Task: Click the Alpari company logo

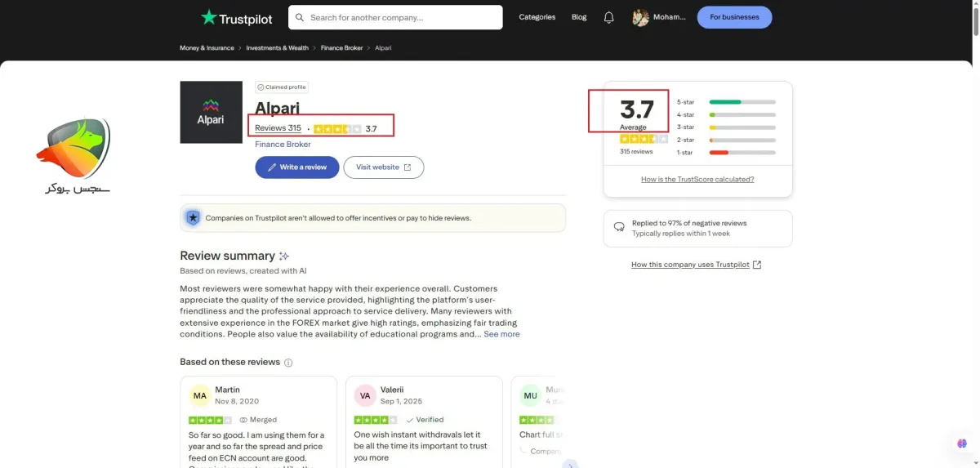Action: 211,112
